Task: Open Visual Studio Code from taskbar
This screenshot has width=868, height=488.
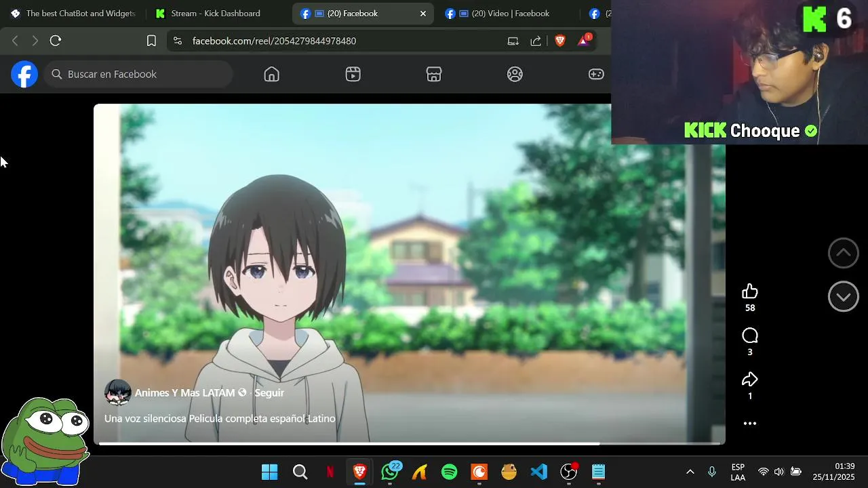Action: click(x=539, y=472)
